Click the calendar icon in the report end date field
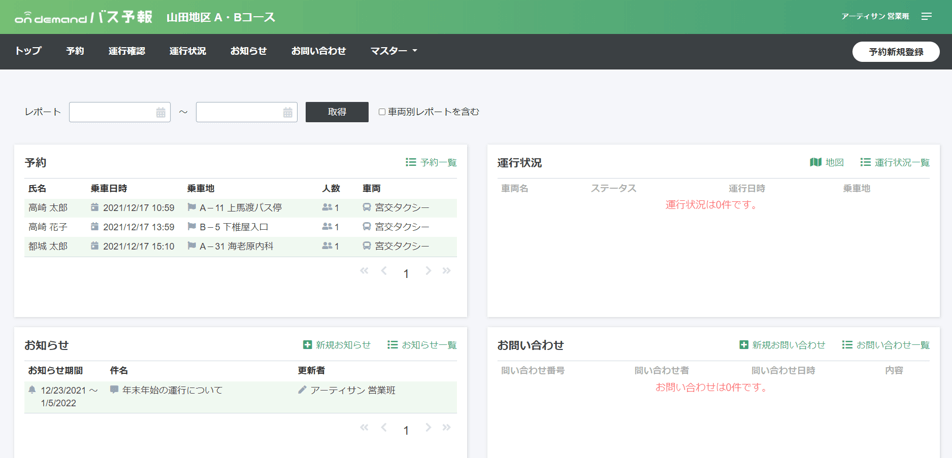952x458 pixels. (x=288, y=112)
